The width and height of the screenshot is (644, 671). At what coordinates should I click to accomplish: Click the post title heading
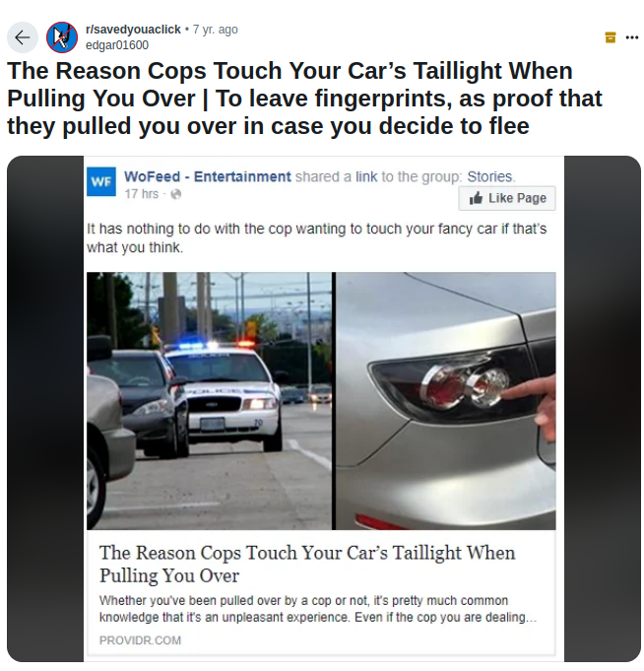point(304,99)
